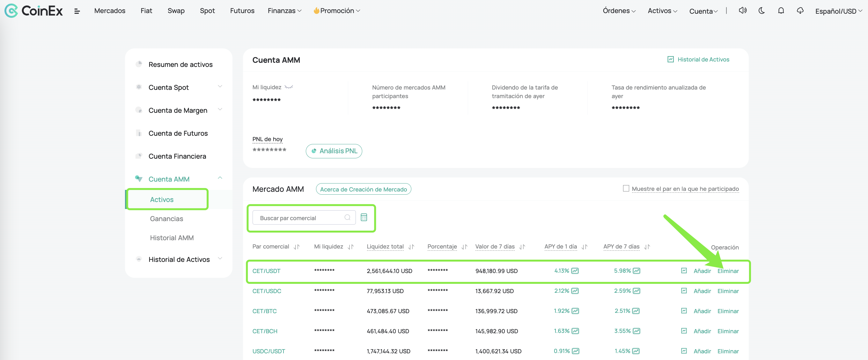Screen dimensions: 868x360
Task: Click the search magnifier icon in the pair field
Action: coord(347,218)
